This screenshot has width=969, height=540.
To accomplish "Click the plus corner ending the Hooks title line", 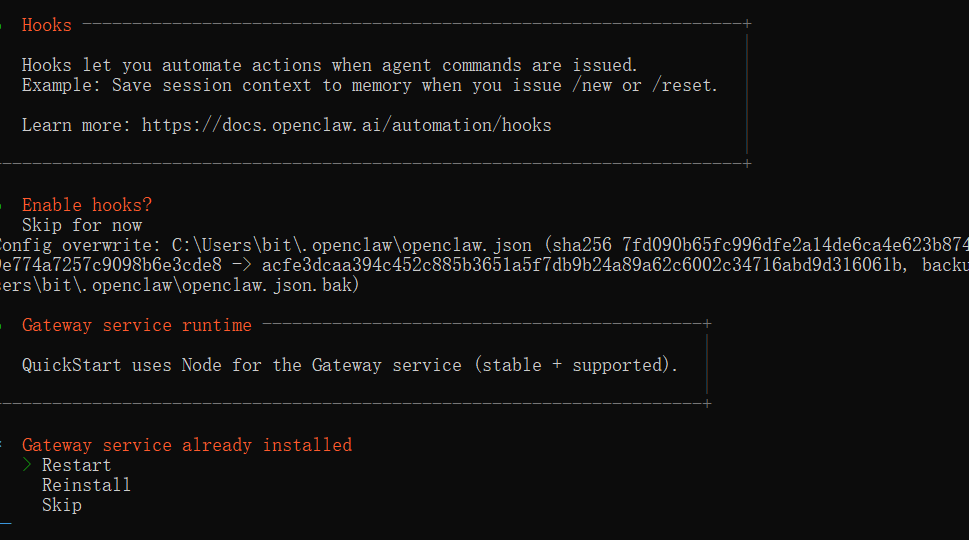I will [747, 23].
